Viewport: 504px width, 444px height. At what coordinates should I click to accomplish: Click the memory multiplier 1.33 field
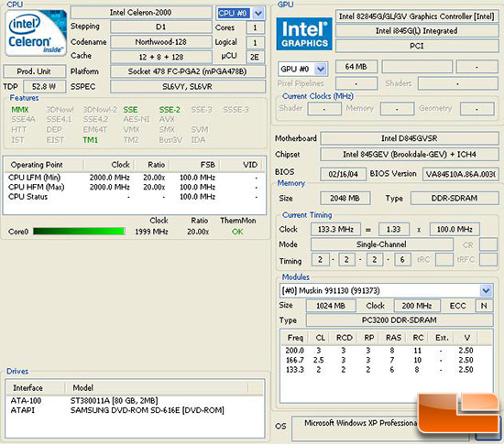[394, 229]
